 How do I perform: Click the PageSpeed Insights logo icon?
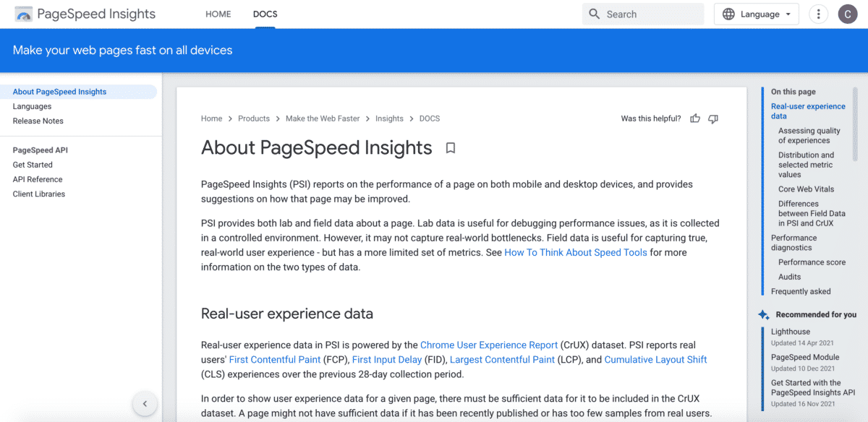coord(23,14)
